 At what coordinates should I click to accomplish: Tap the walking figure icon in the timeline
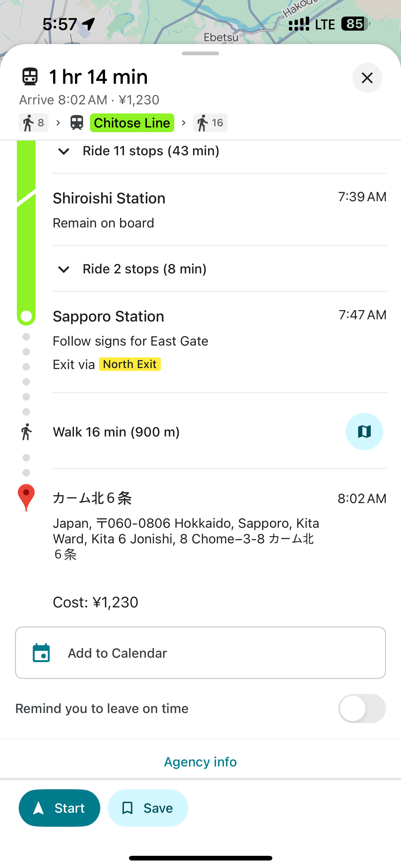tap(26, 432)
